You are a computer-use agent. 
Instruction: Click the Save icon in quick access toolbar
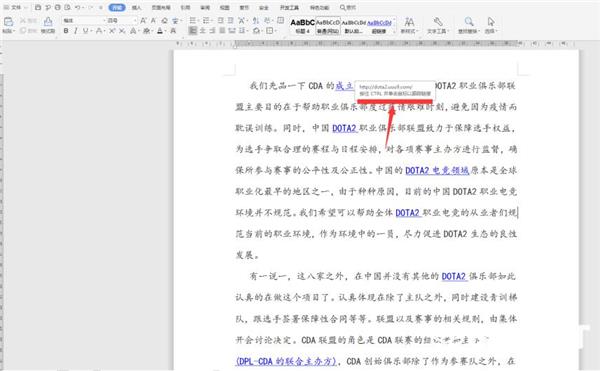(38, 7)
